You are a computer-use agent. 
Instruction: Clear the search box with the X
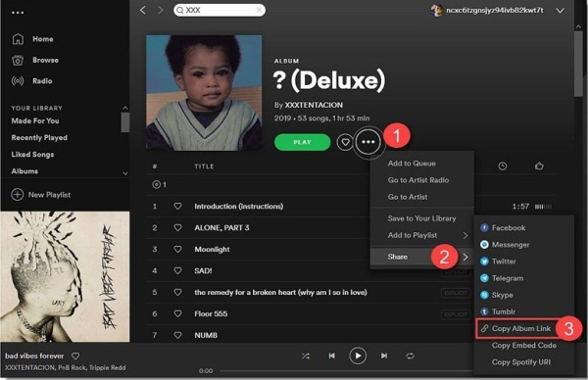[x=259, y=10]
